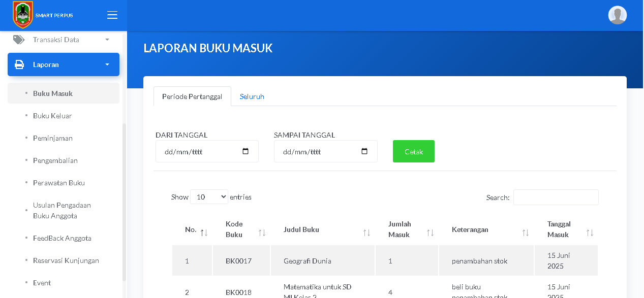Click the sidebar vertical scrollbar
This screenshot has height=298, width=644.
(125, 202)
